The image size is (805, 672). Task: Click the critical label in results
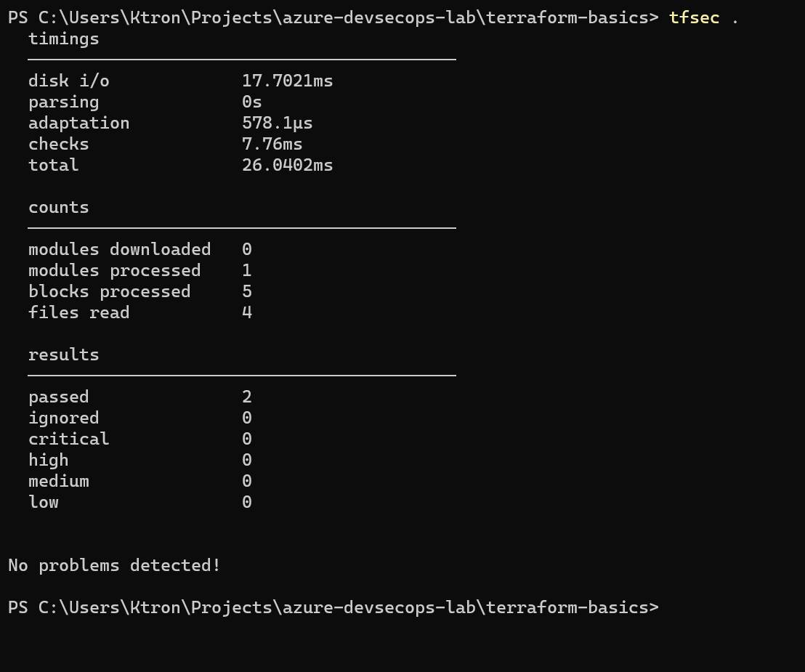point(69,440)
